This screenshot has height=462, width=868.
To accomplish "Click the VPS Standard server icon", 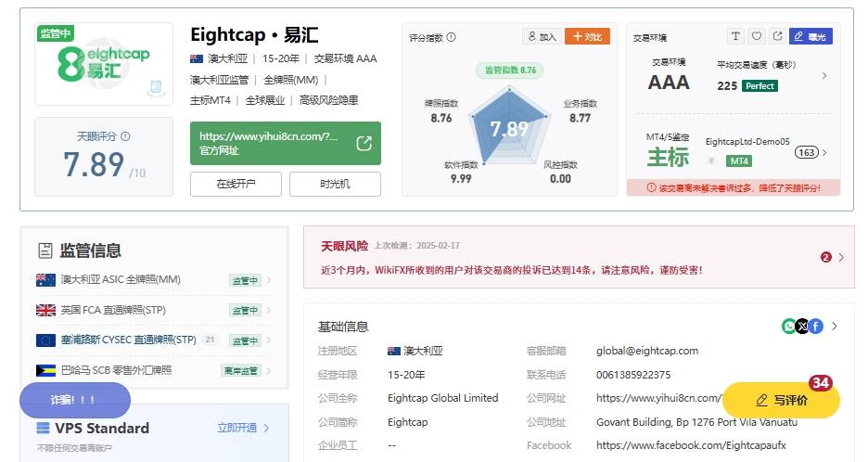I will click(x=44, y=428).
